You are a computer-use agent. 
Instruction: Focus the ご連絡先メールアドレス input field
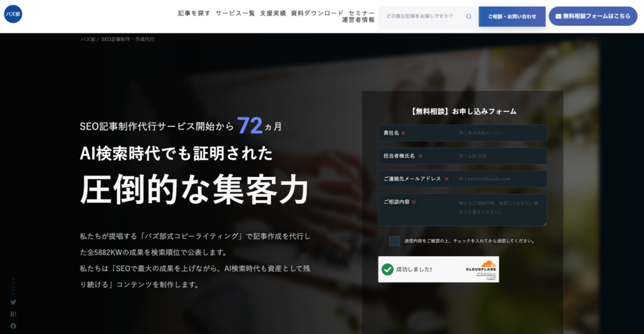click(x=462, y=179)
